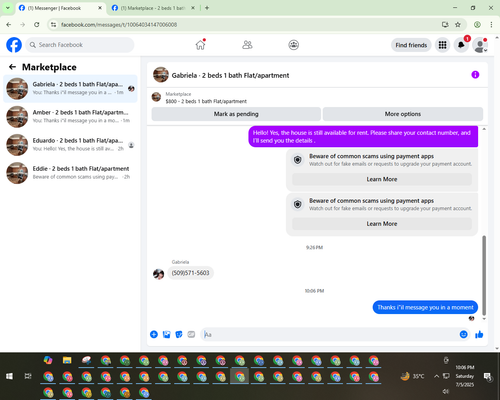This screenshot has height=400, width=500.
Task: Open the account profile avatar menu
Action: (x=480, y=45)
